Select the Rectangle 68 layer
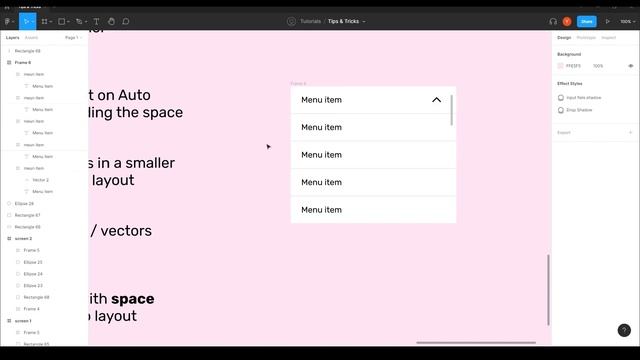 (x=36, y=298)
